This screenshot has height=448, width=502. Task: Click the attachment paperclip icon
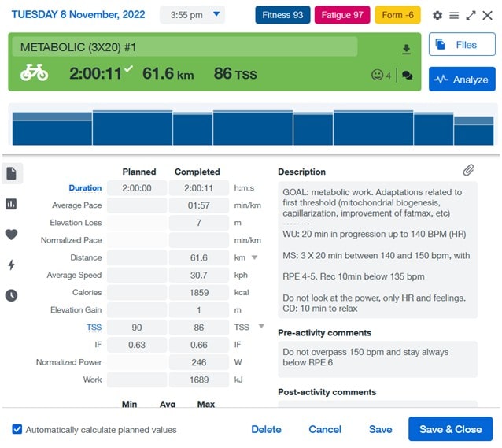pos(468,170)
